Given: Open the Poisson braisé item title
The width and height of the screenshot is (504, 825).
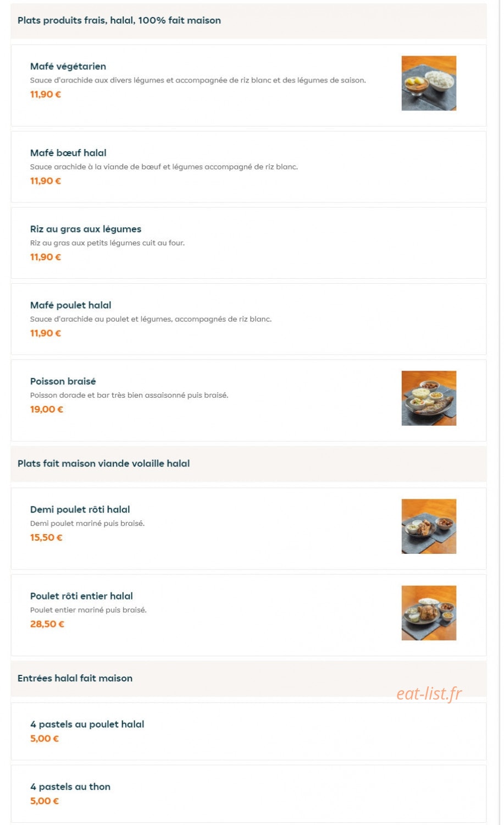Looking at the screenshot, I should 63,381.
